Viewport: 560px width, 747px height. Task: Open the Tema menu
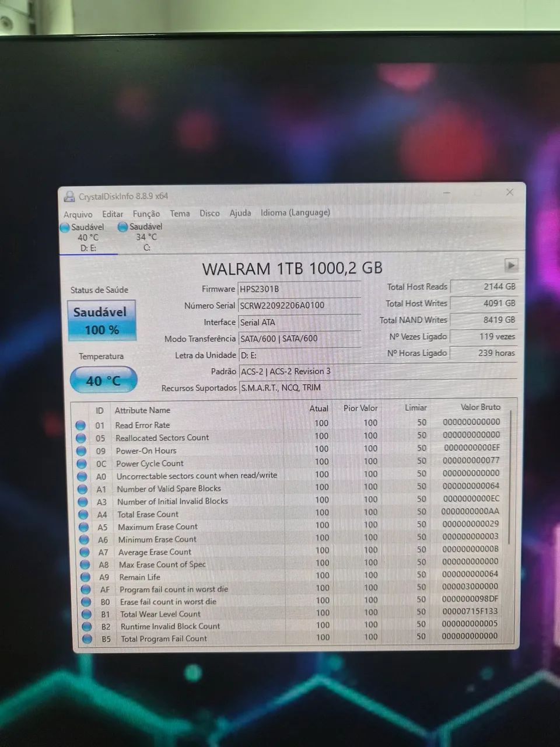click(x=180, y=214)
